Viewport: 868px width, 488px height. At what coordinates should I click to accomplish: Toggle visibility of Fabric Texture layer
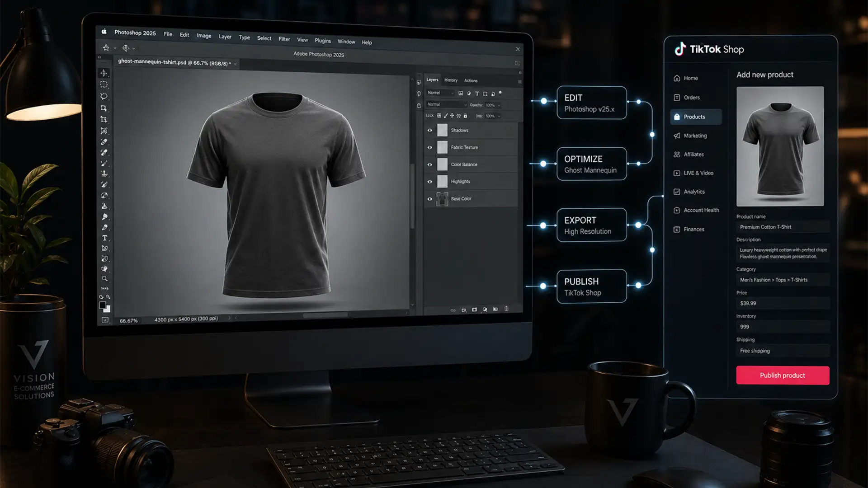[430, 147]
